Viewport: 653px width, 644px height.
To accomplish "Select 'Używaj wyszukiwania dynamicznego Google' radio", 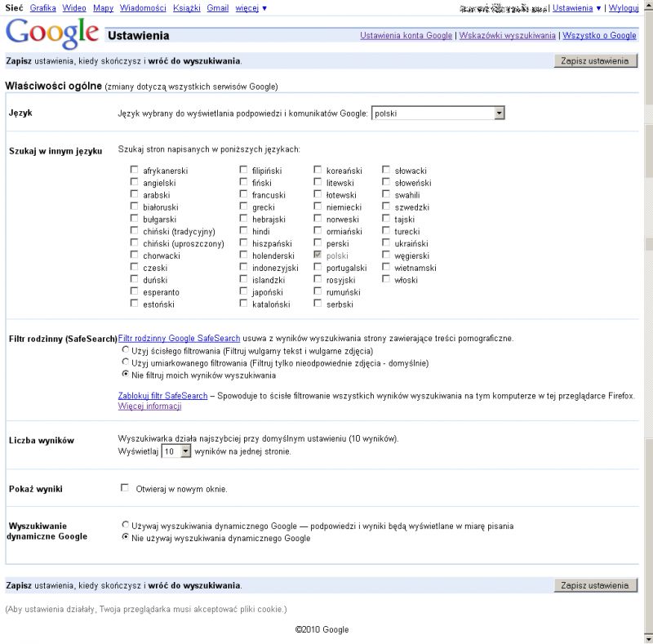I will pos(125,525).
